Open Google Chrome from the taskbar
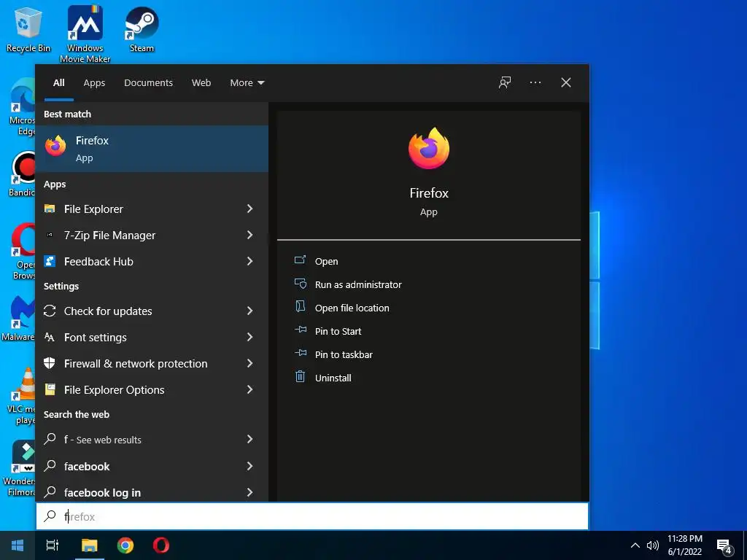 click(125, 545)
